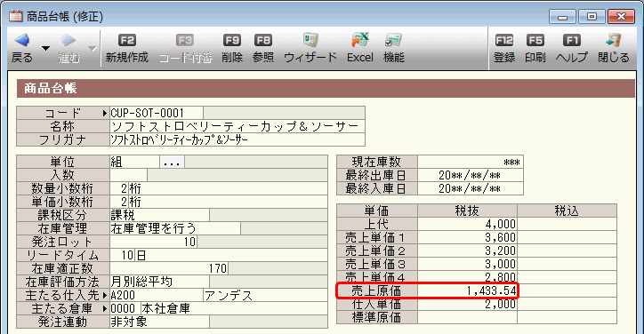The width and height of the screenshot is (644, 334).
Task: Click the コード field lookup arrow
Action: 105,113
